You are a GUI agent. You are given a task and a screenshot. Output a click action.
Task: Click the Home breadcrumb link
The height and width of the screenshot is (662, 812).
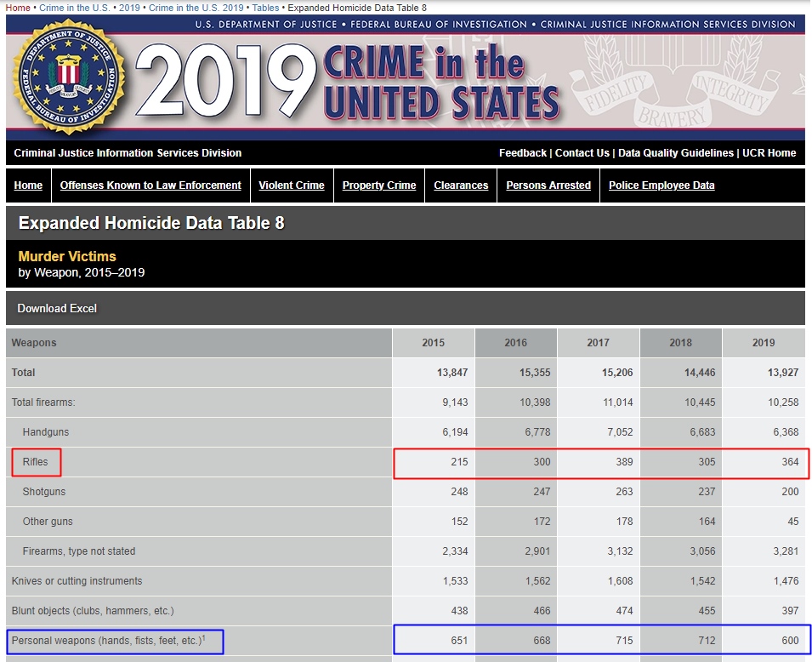(18, 8)
